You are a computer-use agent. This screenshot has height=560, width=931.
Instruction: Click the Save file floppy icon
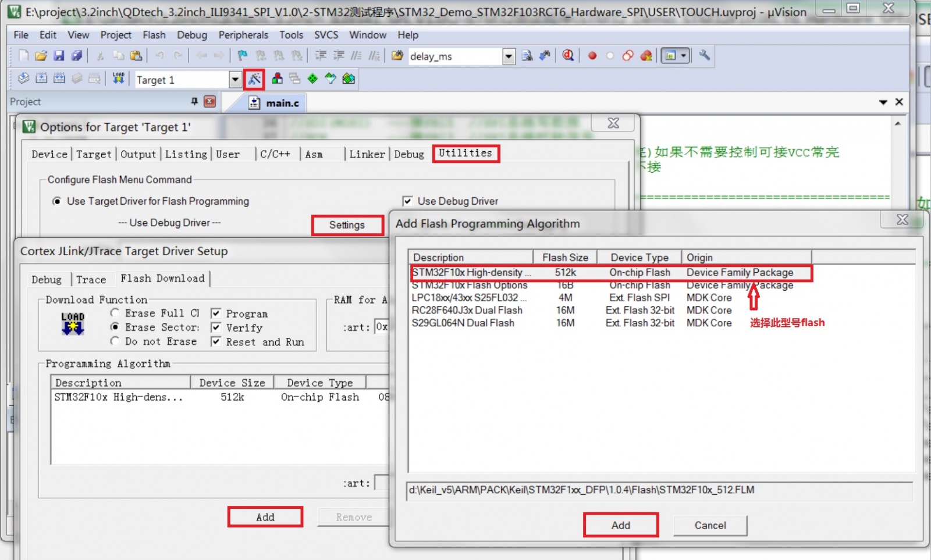click(x=59, y=56)
